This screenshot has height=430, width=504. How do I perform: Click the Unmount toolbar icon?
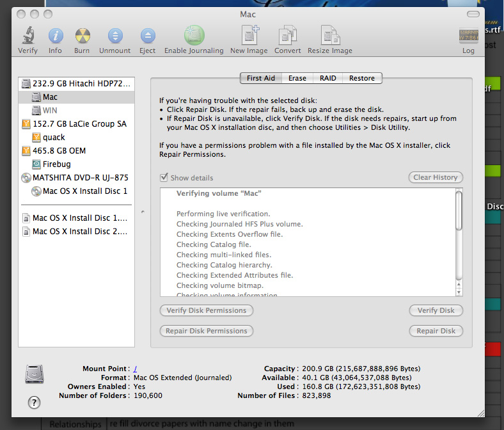point(115,35)
